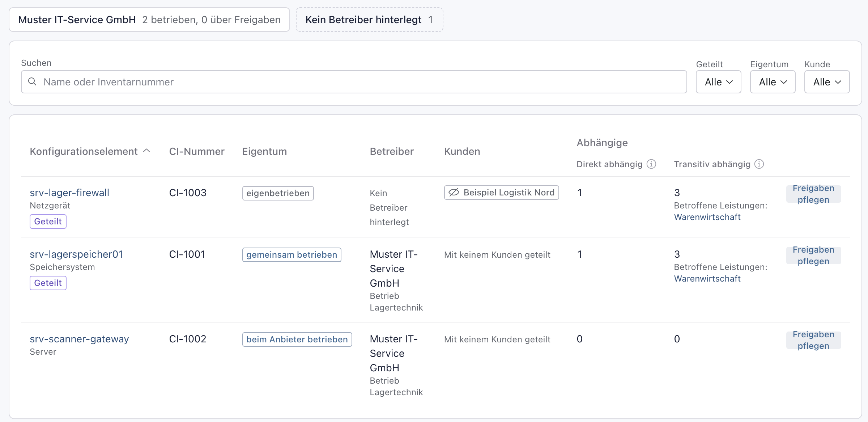Click the CI-1001 cell
The width and height of the screenshot is (868, 422).
[x=187, y=254]
